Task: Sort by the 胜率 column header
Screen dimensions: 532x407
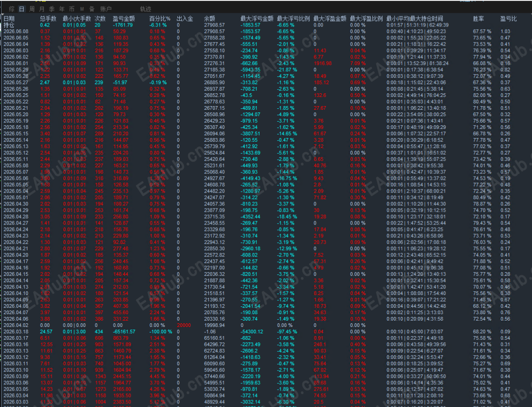Action: 479,19
